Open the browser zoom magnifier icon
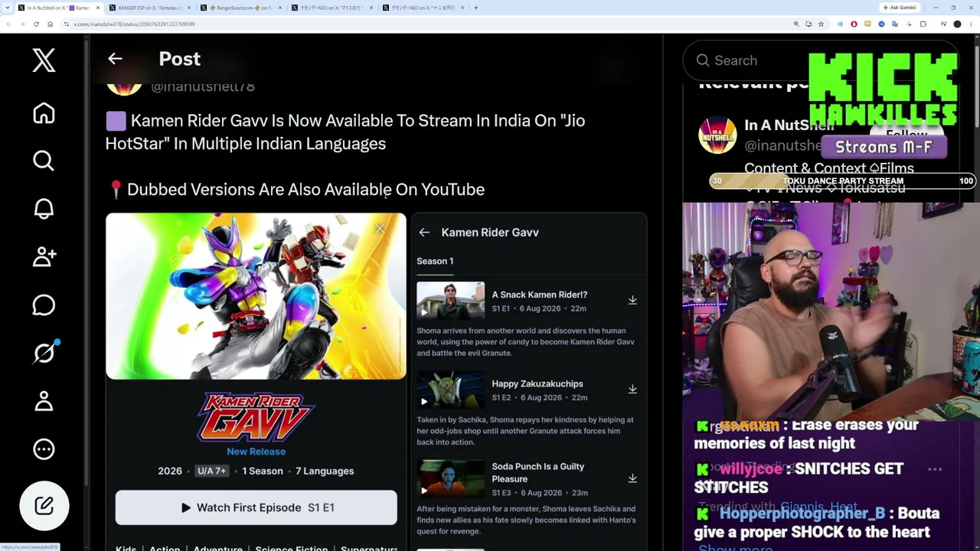 (x=796, y=24)
